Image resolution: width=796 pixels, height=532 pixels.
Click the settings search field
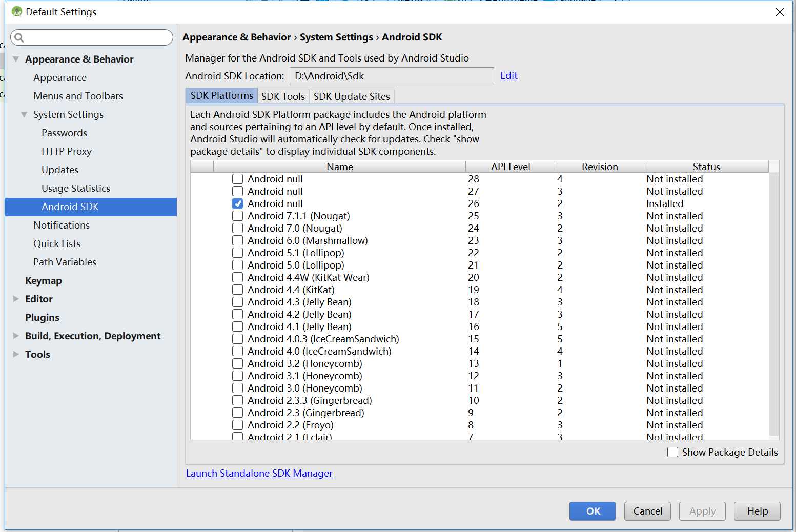pyautogui.click(x=92, y=37)
